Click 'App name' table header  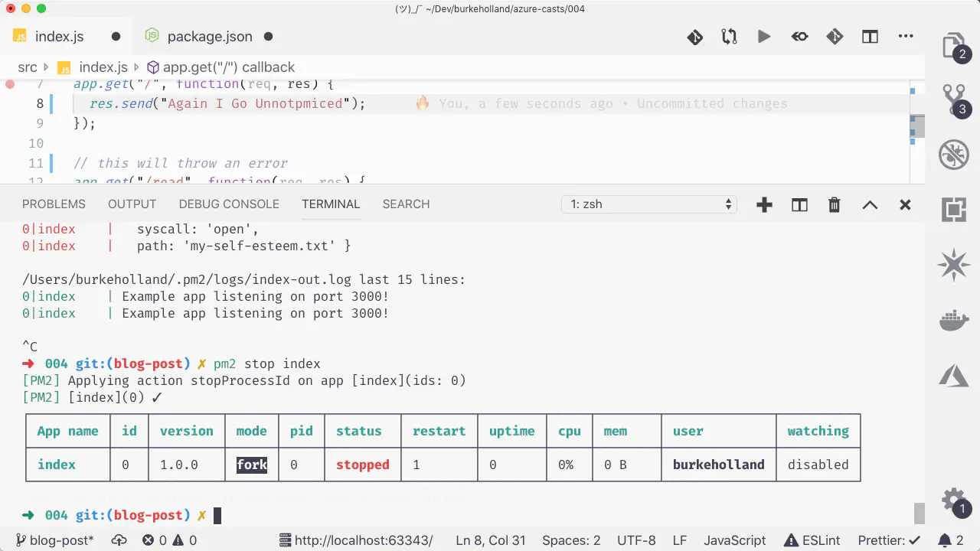(67, 431)
